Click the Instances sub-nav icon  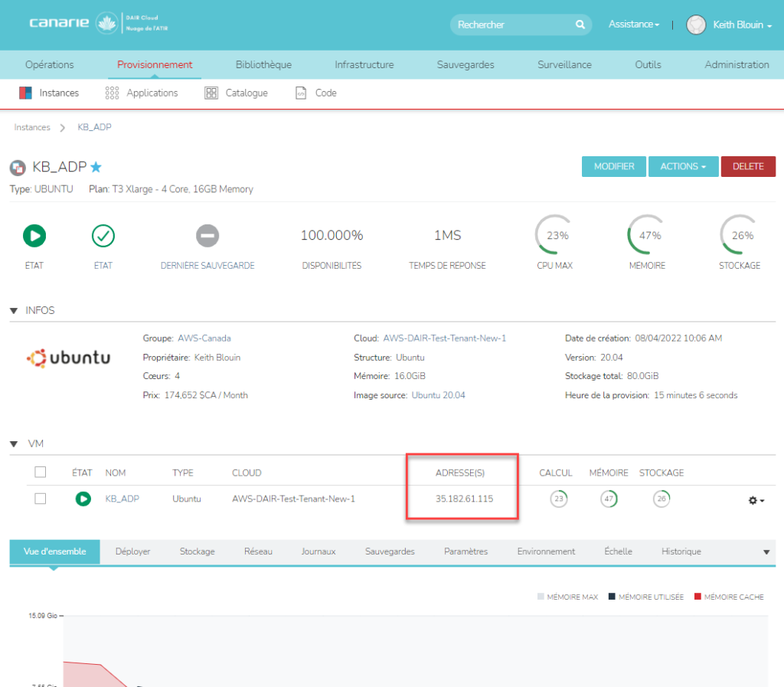pyautogui.click(x=25, y=93)
